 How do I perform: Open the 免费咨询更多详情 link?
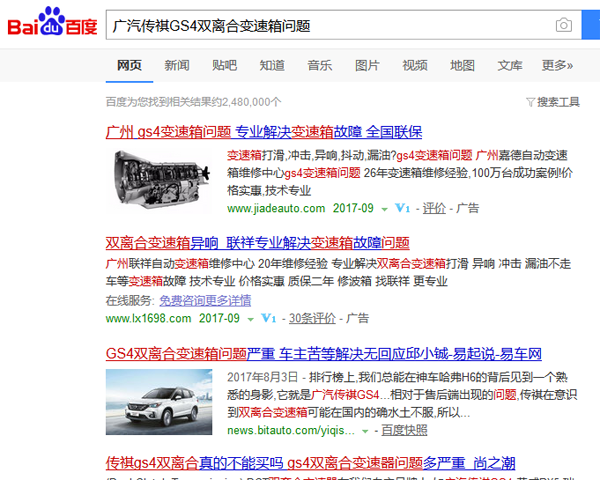205,300
